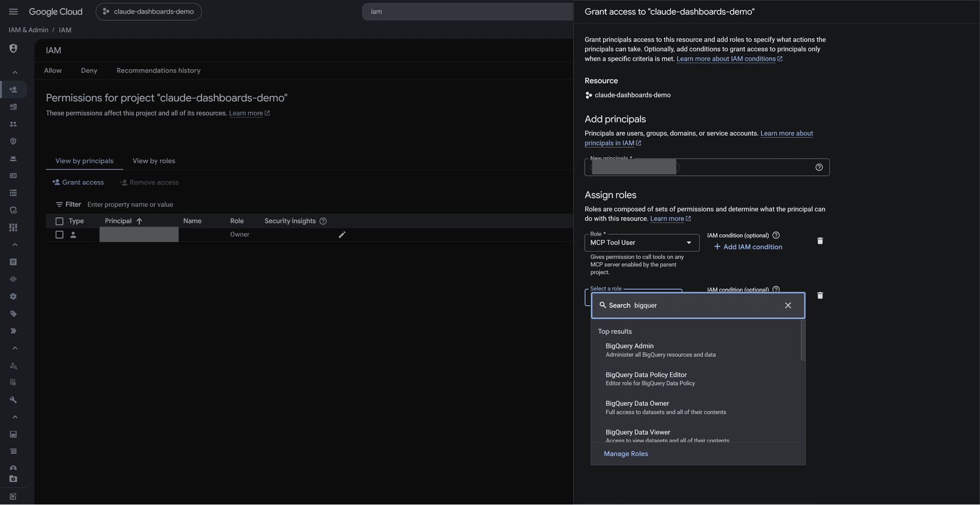Toggle the select-all checkbox in table header

[x=59, y=221]
